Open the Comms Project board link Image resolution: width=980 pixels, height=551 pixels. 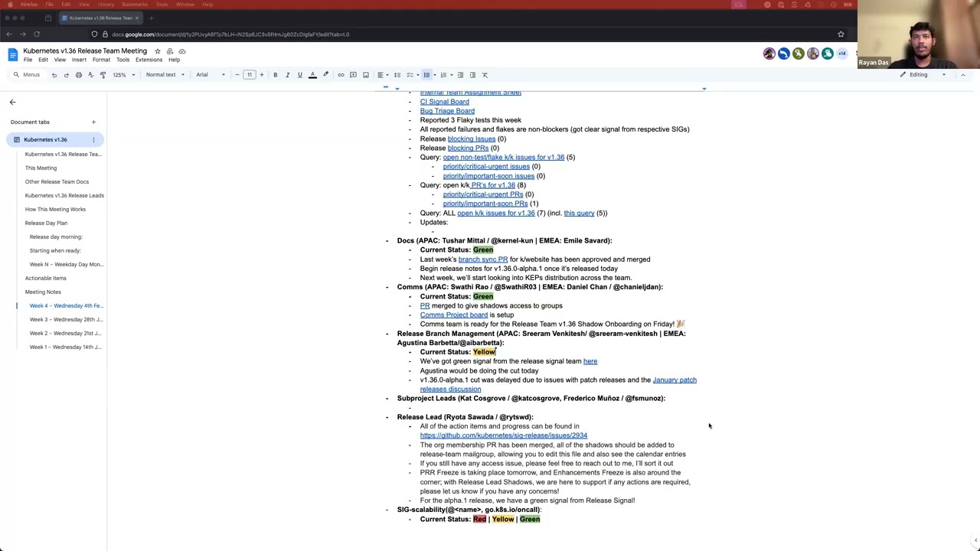click(x=454, y=315)
